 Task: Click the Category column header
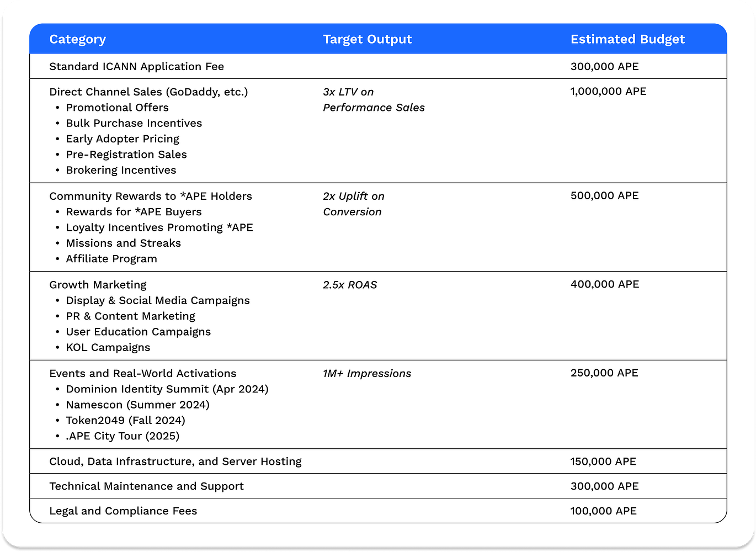77,39
